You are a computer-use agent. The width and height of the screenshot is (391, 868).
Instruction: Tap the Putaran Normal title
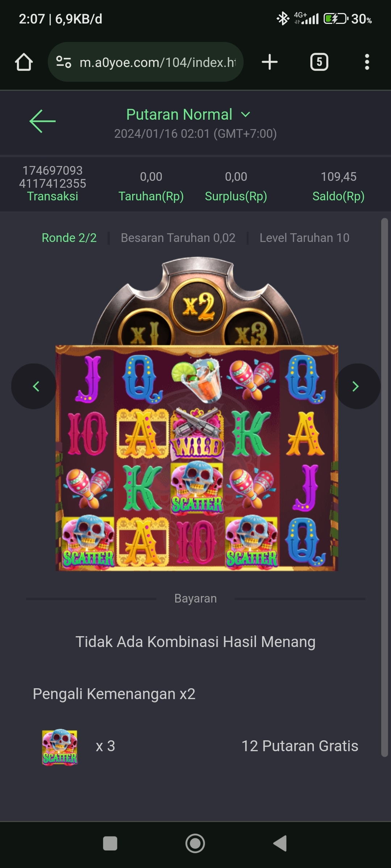[x=179, y=114]
